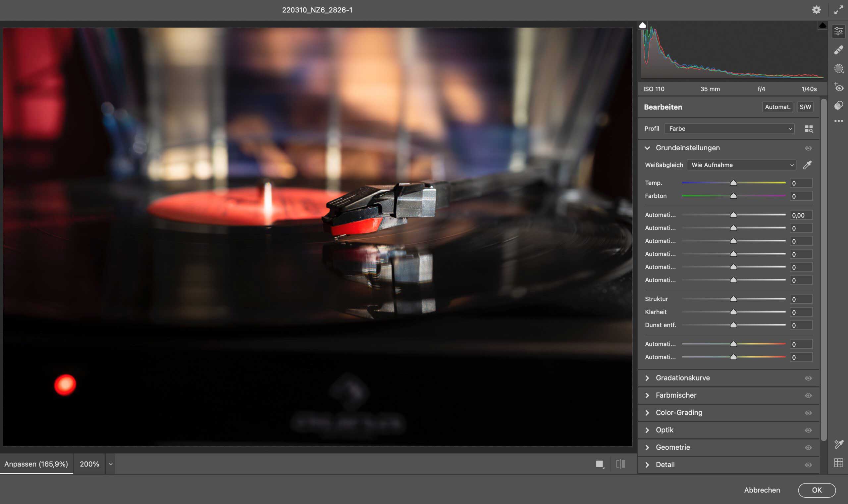Toggle before/after split view icon
Viewport: 848px width, 504px height.
pyautogui.click(x=620, y=464)
